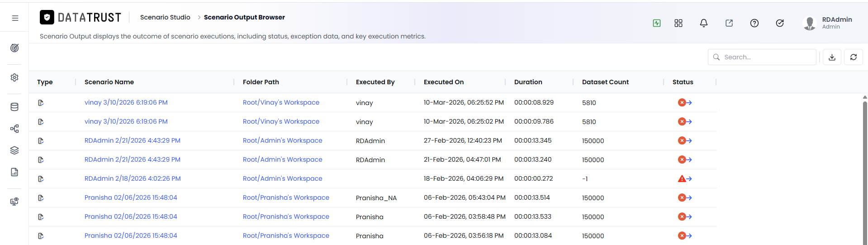
Task: Open RDAdmin user profile menu
Action: 828,23
